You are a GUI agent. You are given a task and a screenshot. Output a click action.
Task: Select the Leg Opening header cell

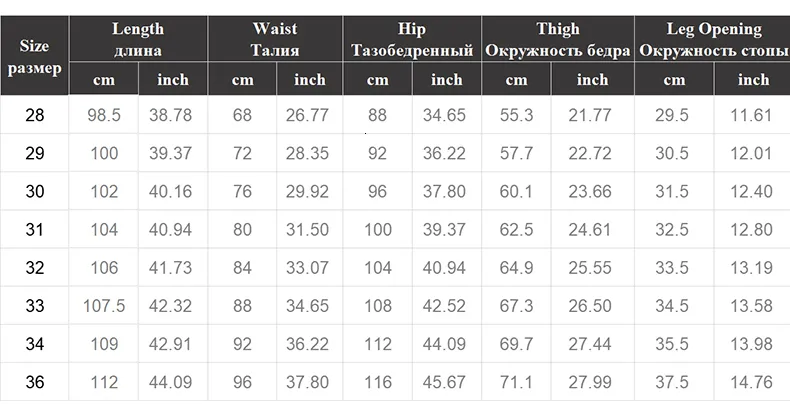point(712,39)
